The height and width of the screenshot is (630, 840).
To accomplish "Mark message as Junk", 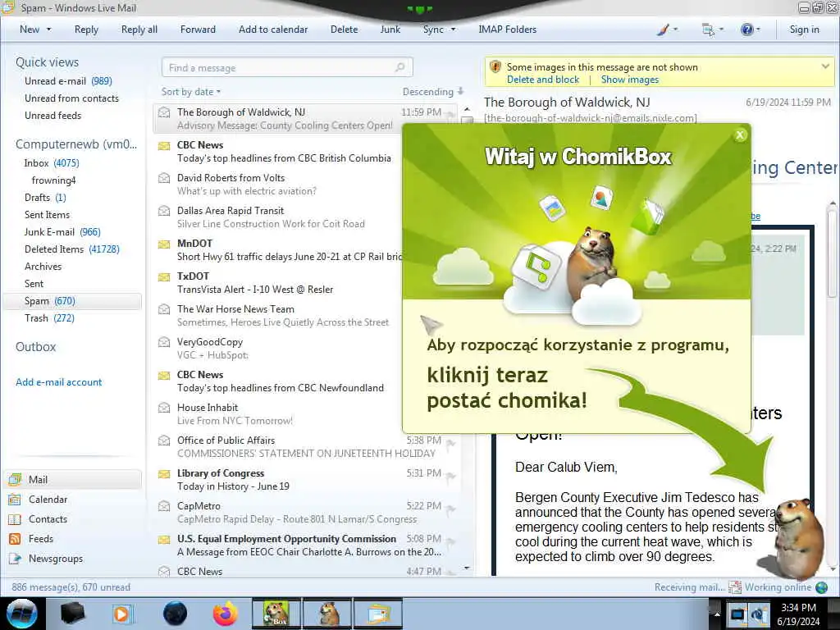I will pyautogui.click(x=390, y=30).
